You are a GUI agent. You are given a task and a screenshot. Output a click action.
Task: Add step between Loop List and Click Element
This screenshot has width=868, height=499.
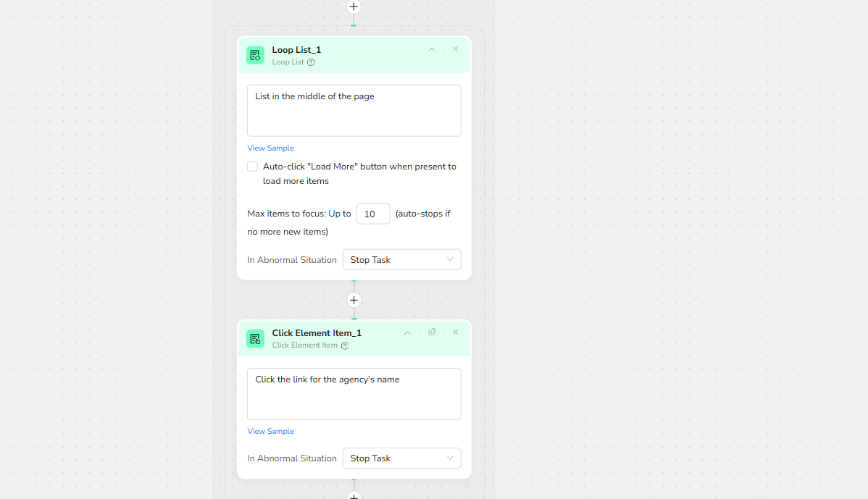click(354, 300)
